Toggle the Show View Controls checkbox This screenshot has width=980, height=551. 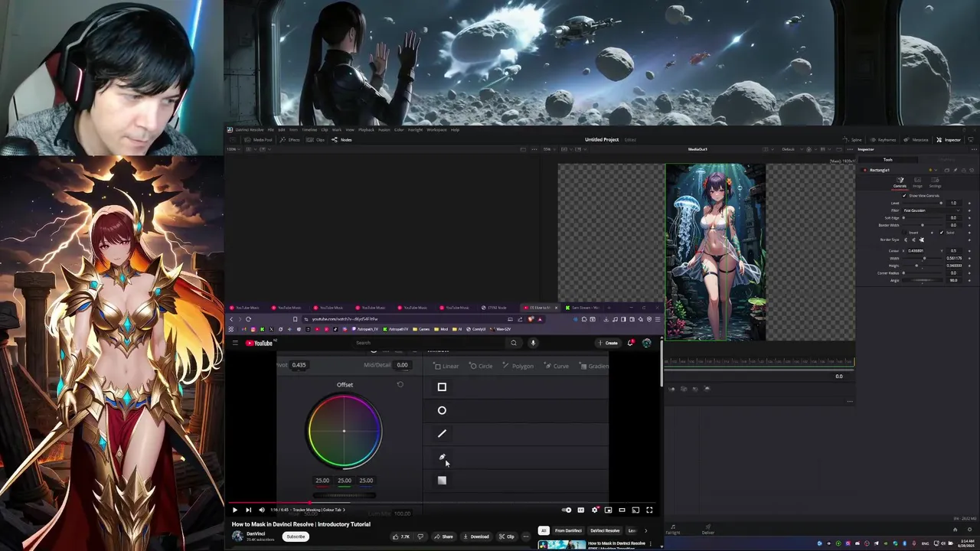(x=904, y=195)
